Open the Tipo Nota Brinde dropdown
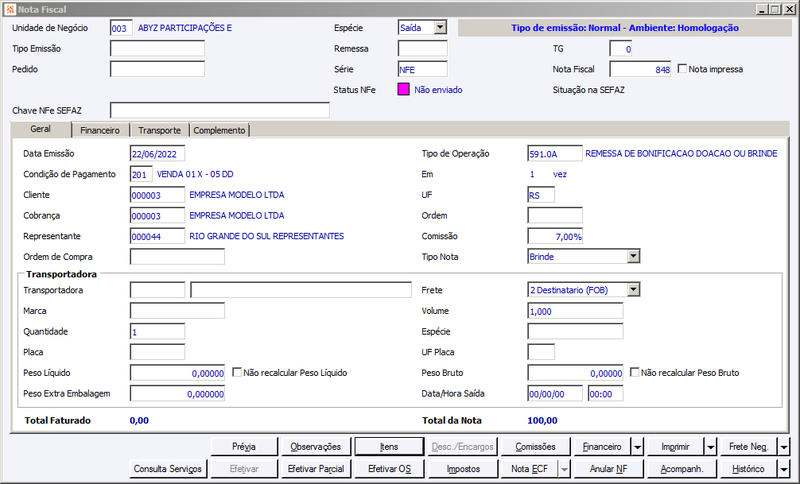This screenshot has width=800, height=484. [x=633, y=256]
